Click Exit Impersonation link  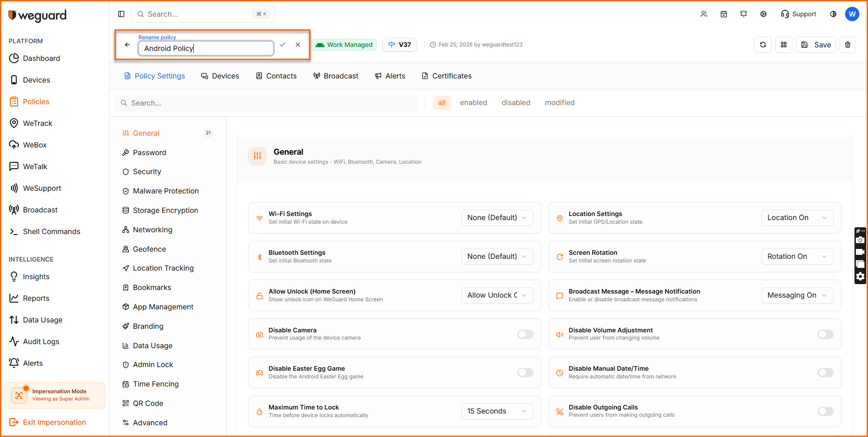[54, 422]
